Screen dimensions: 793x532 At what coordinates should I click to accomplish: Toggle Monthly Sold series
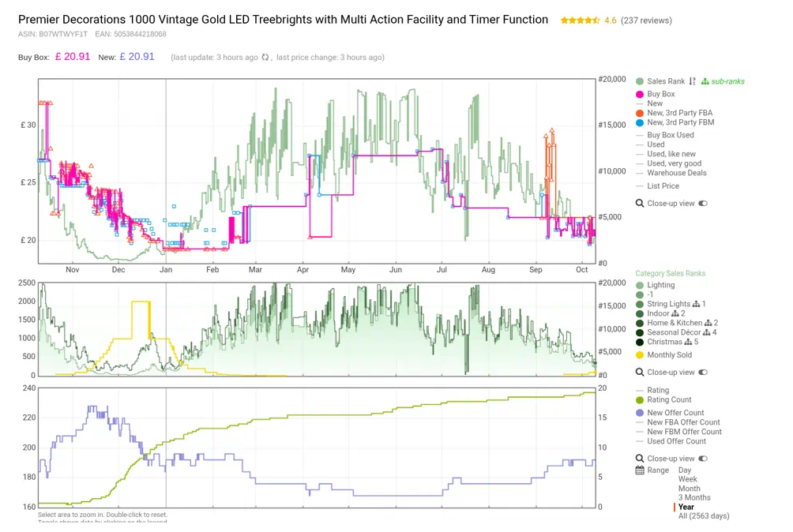click(664, 355)
